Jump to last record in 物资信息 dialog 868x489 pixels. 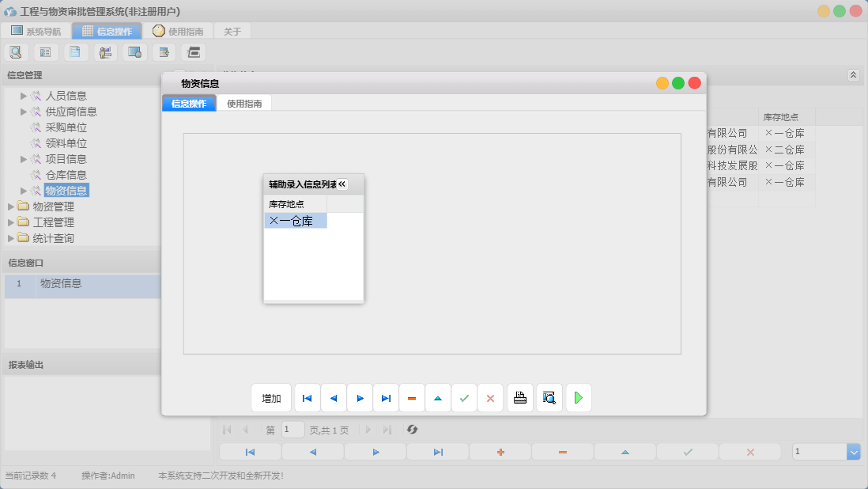pos(386,398)
